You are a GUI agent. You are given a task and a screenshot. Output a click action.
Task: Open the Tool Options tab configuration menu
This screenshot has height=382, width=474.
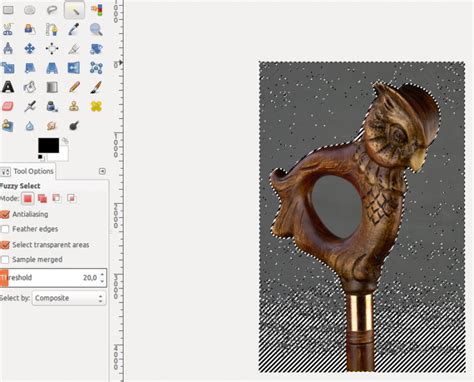click(102, 171)
